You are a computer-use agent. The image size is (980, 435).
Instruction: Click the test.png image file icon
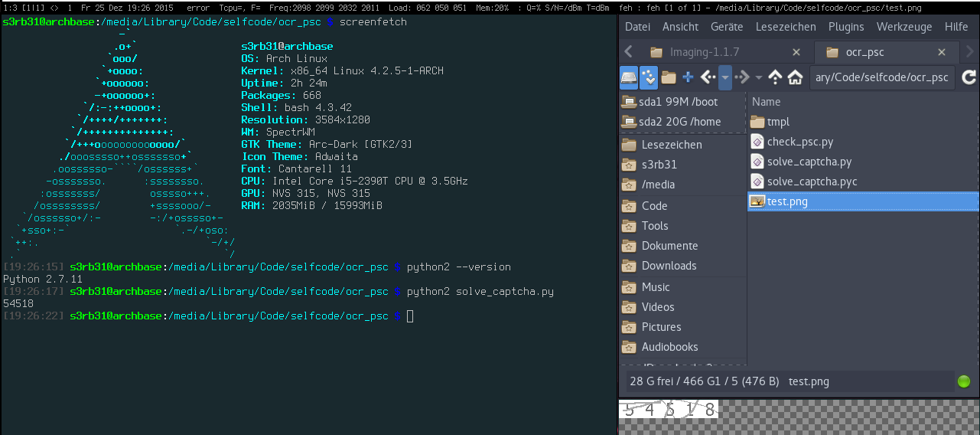coord(757,201)
